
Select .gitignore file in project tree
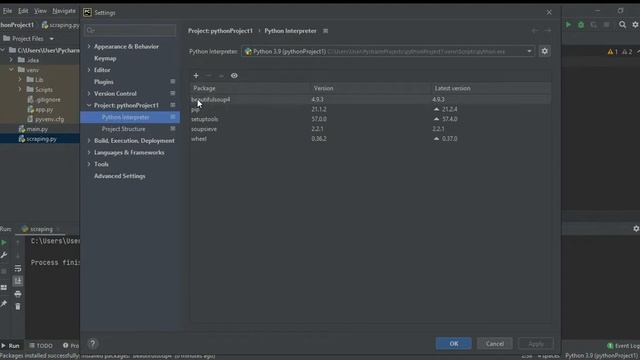point(44,100)
